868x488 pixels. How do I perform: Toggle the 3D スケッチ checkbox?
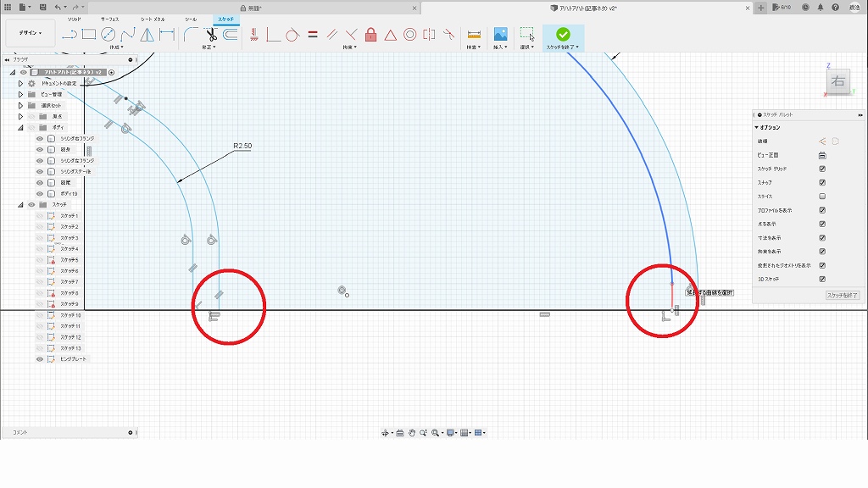click(822, 279)
